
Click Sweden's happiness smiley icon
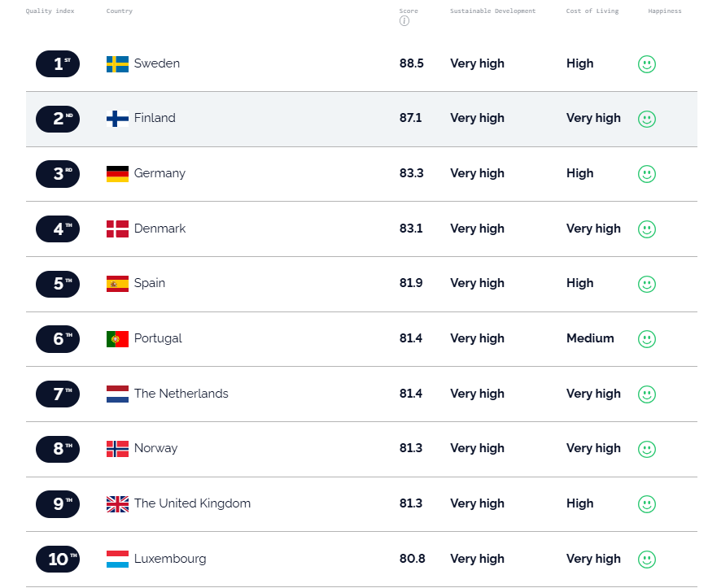647,64
